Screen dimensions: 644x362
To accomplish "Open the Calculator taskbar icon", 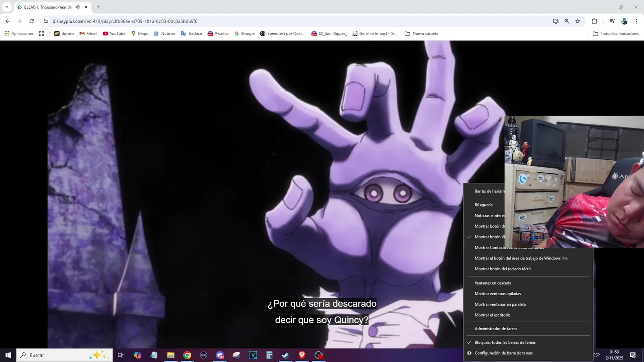I will [x=269, y=355].
